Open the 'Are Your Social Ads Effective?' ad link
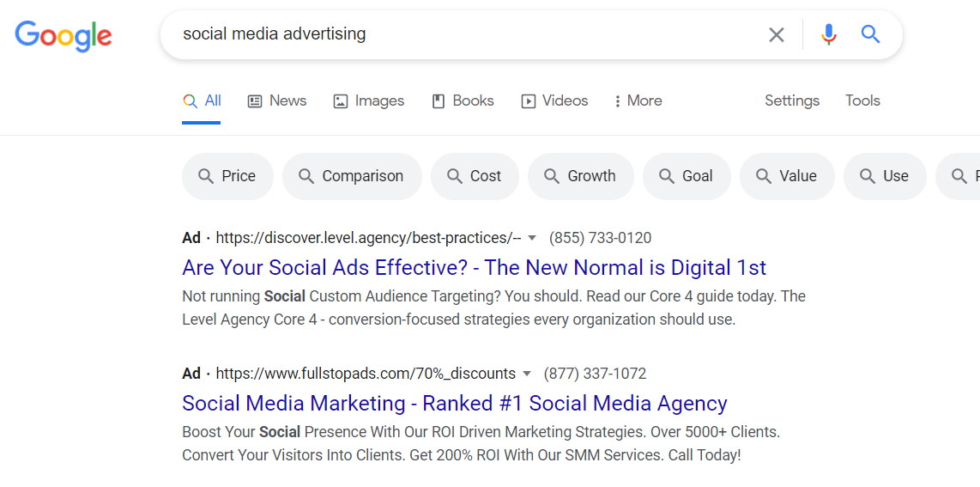Viewport: 980px width, 487px height. pyautogui.click(x=474, y=268)
